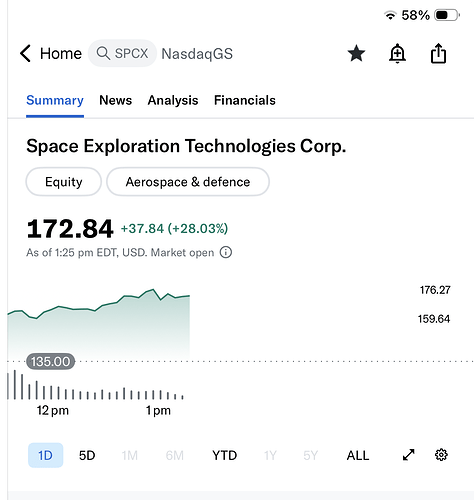The image size is (474, 500).
Task: Open the Analysis tab
Action: point(173,100)
